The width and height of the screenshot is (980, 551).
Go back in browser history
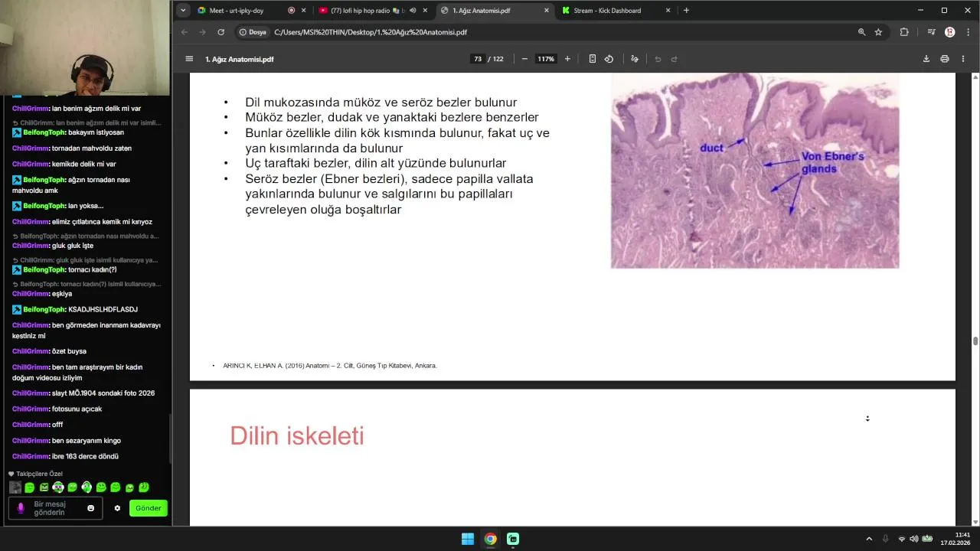click(x=184, y=32)
